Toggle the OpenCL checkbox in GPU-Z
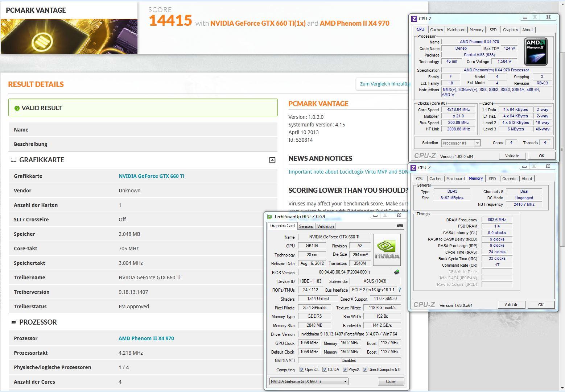This screenshot has width=565, height=392. coord(302,370)
